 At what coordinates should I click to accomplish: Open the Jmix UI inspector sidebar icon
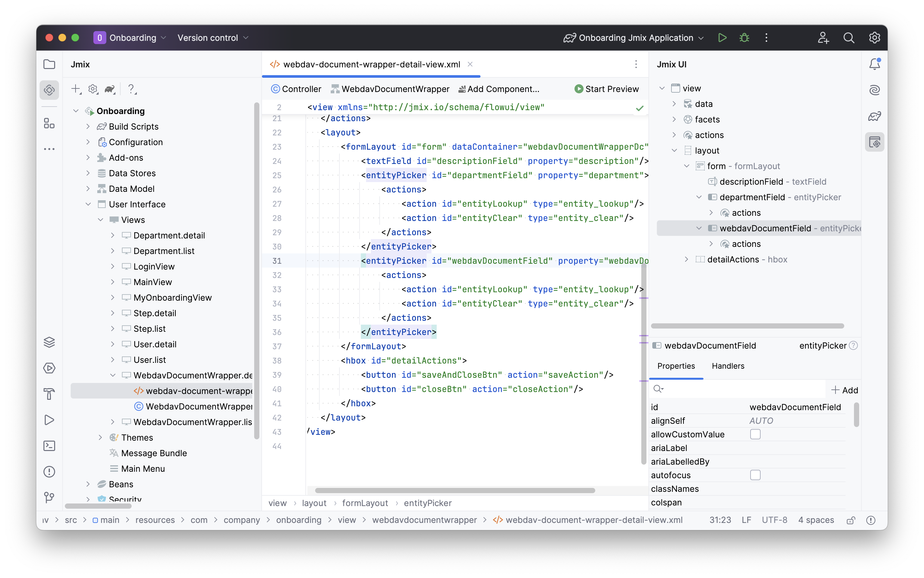(874, 142)
